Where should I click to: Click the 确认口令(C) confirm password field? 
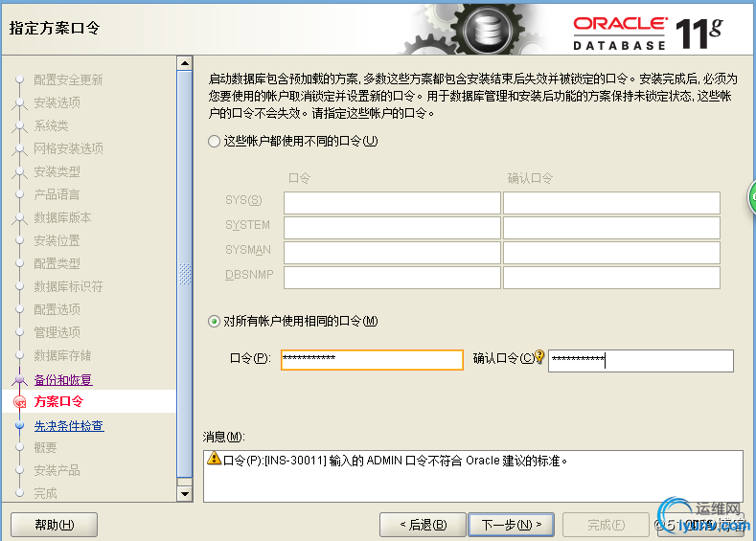pos(641,360)
